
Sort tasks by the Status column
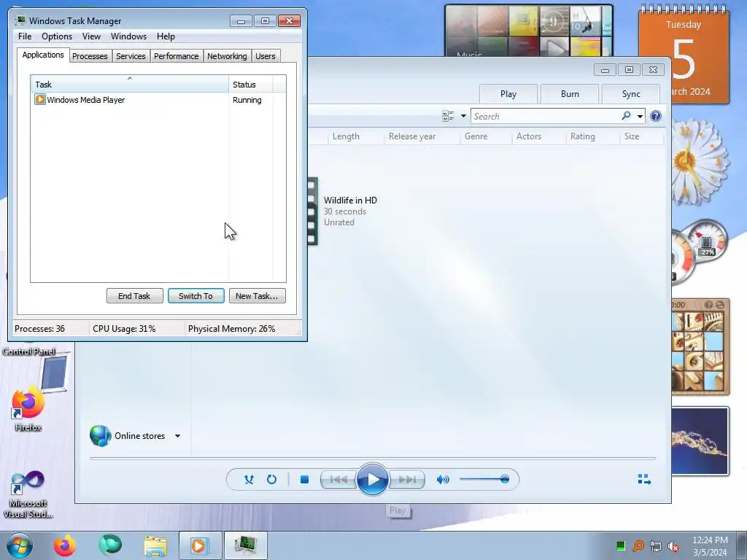pyautogui.click(x=251, y=85)
